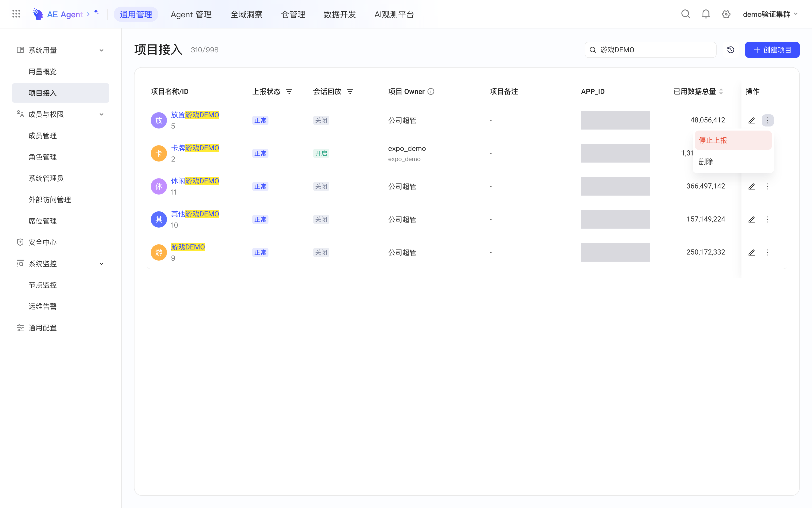Screen dimensions: 812x508
Task: Click the AE Agent logo icon
Action: pyautogui.click(x=38, y=14)
